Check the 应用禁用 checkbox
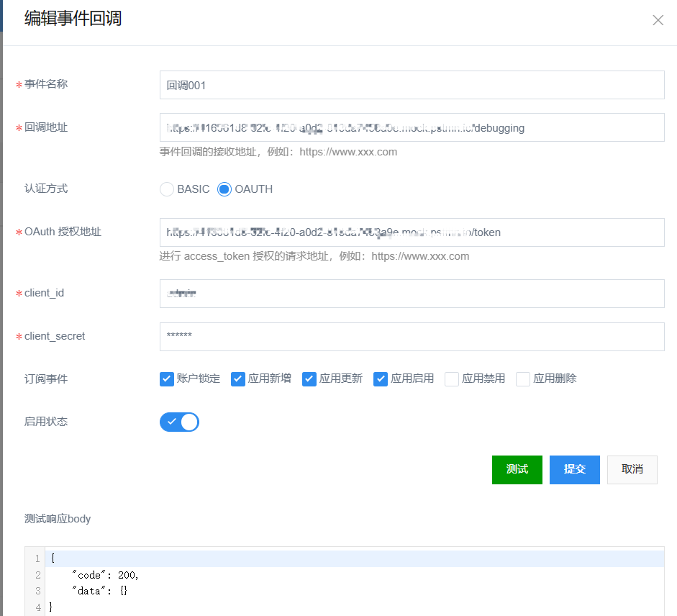 pyautogui.click(x=452, y=379)
